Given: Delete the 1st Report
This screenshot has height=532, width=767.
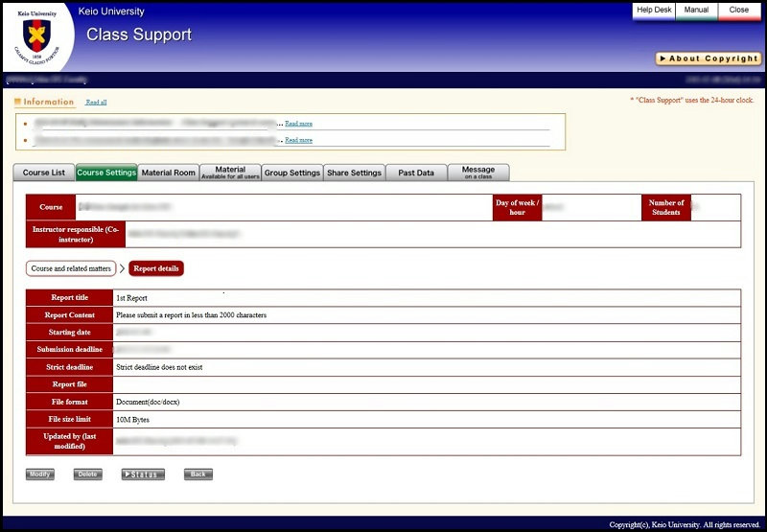Looking at the screenshot, I should point(87,474).
